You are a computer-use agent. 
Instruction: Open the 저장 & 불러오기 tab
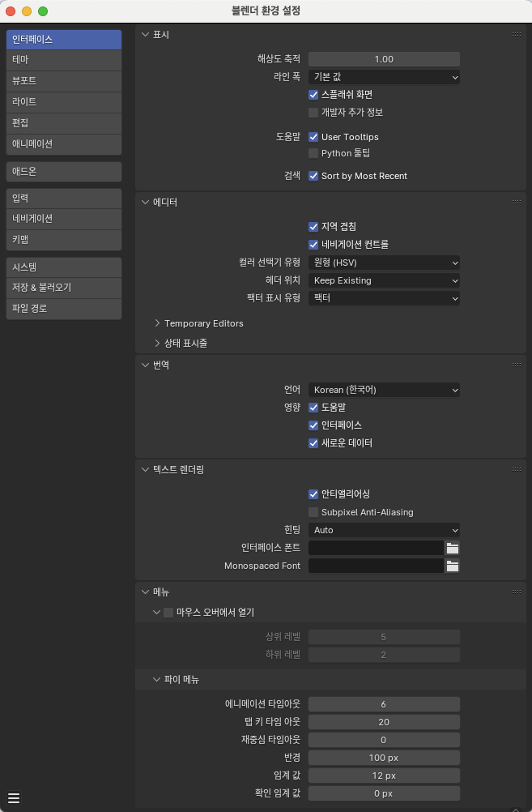tap(64, 288)
